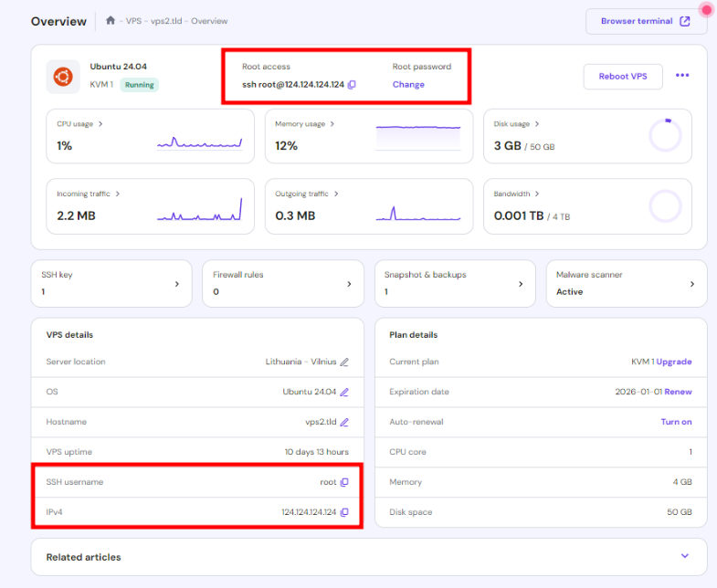The image size is (717, 588).
Task: Edit the OS with pencil icon
Action: 344,392
